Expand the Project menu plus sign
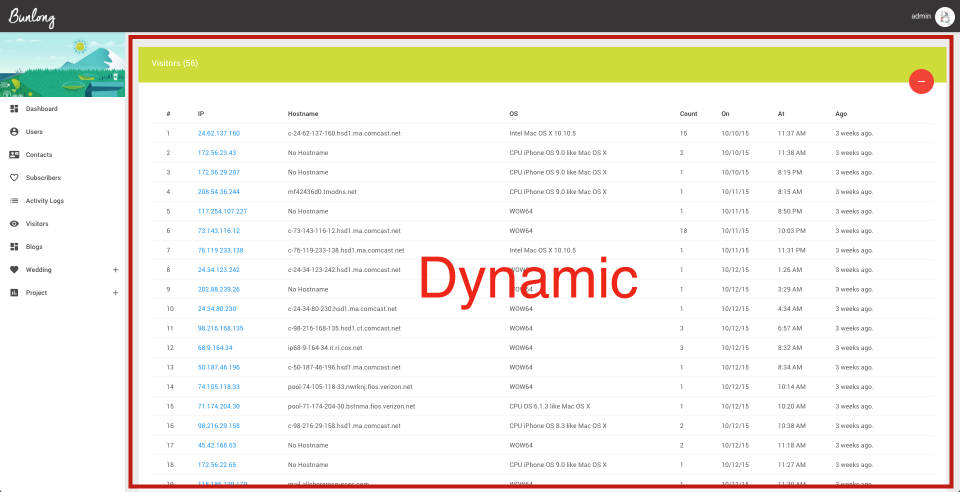The image size is (960, 492). click(115, 293)
